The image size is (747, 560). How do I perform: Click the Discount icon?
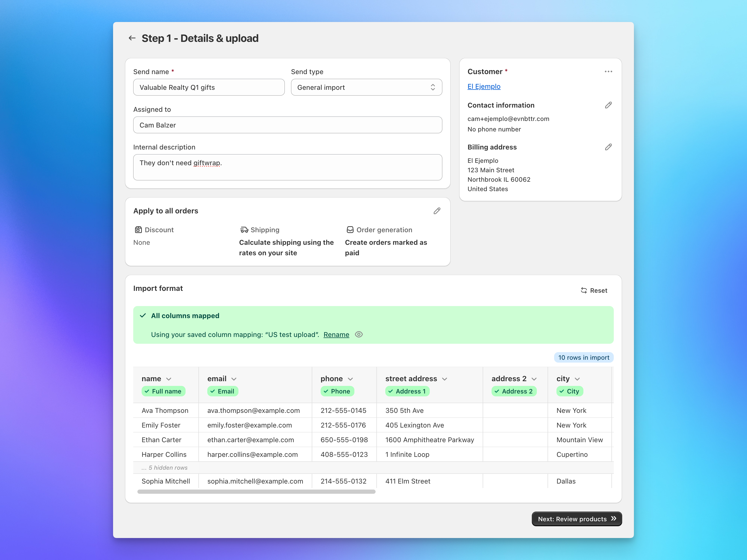click(138, 230)
